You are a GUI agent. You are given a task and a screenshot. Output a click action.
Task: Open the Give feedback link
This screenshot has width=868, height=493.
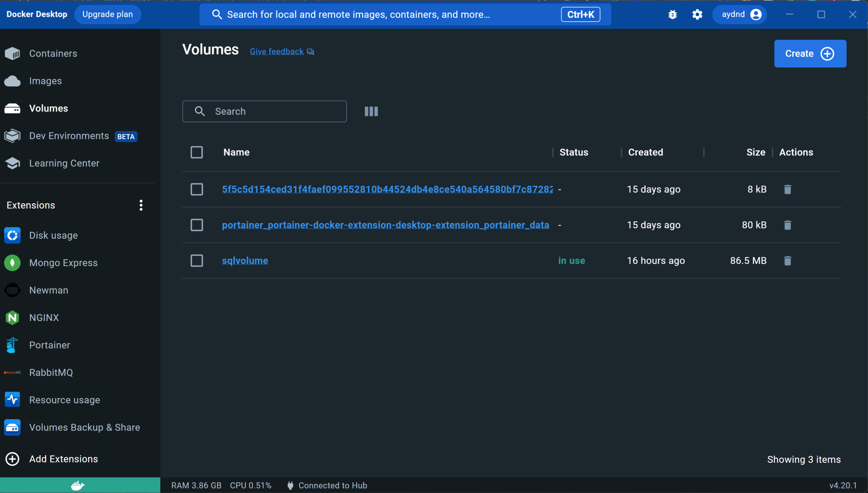(x=282, y=52)
